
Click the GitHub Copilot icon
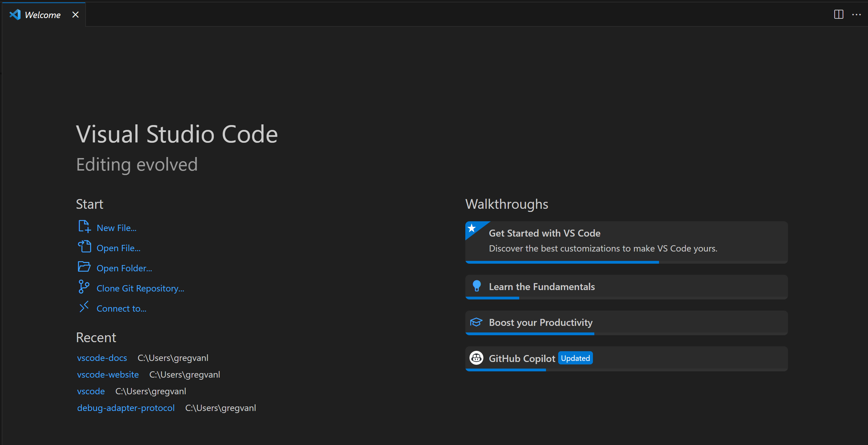[x=476, y=358]
